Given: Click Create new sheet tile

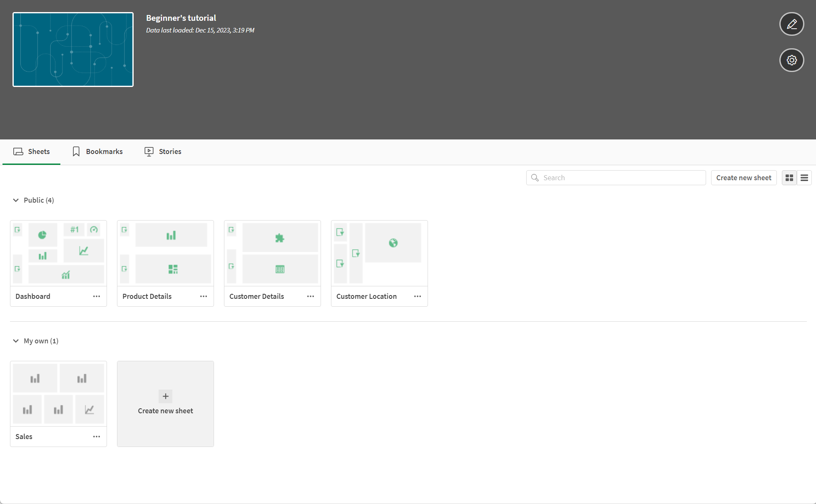Looking at the screenshot, I should pos(165,404).
